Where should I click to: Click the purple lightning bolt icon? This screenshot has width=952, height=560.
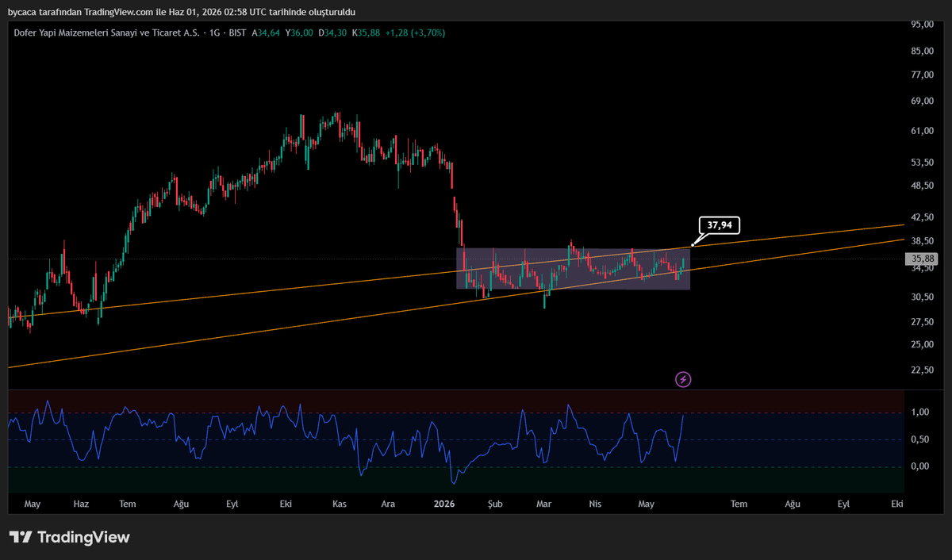click(x=683, y=379)
